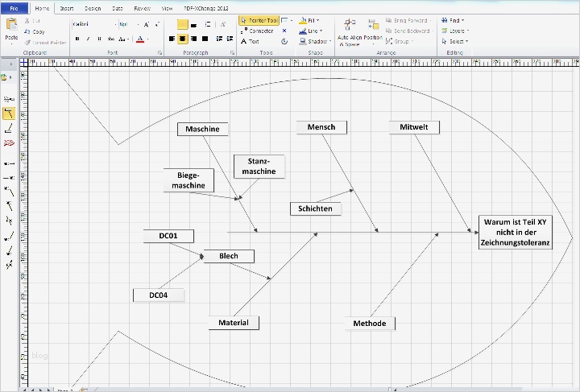Select the Pointer Tool
Screen dimensions: 580x392
(259, 20)
